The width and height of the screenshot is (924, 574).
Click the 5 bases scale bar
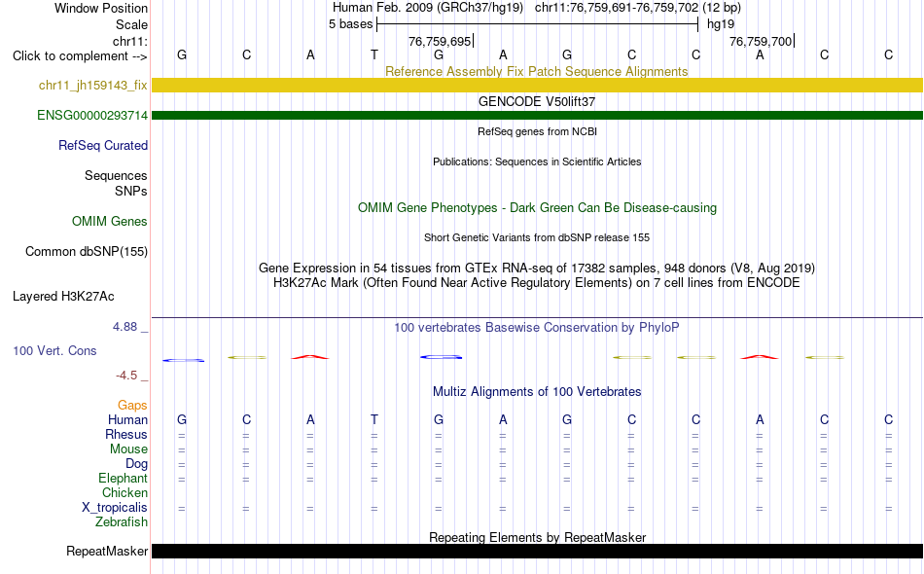537,24
